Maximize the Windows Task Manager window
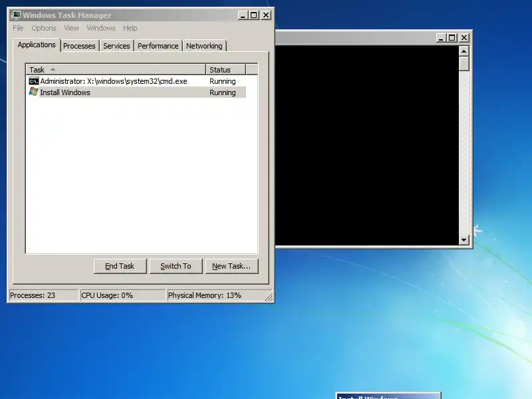 (x=254, y=15)
